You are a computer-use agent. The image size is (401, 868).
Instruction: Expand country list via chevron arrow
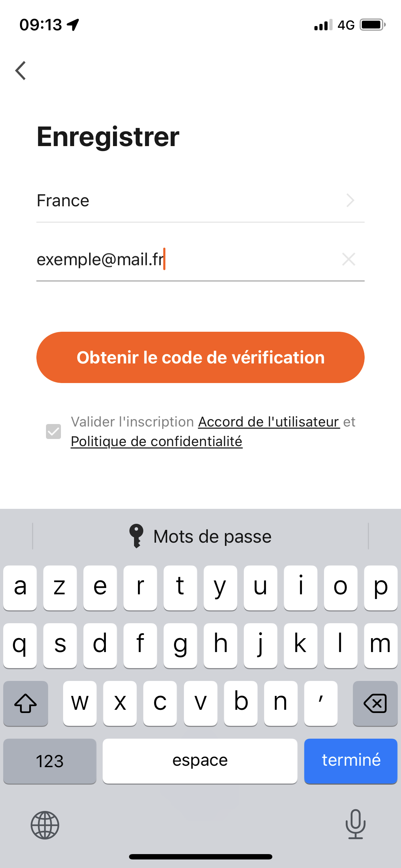(350, 200)
